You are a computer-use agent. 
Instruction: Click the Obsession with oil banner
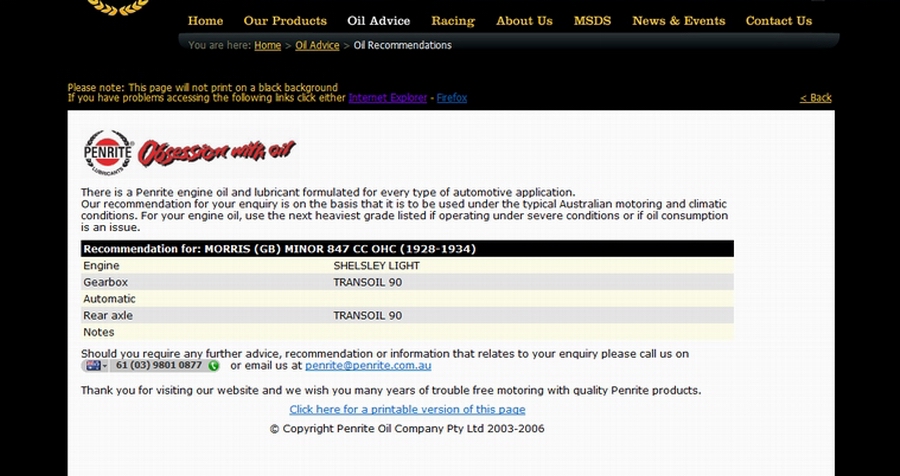point(216,152)
